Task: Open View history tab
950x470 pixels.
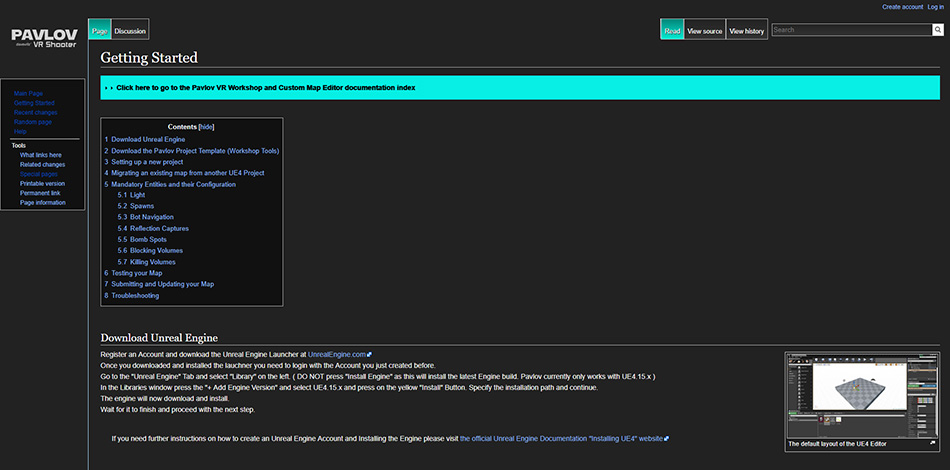Action: (x=747, y=31)
